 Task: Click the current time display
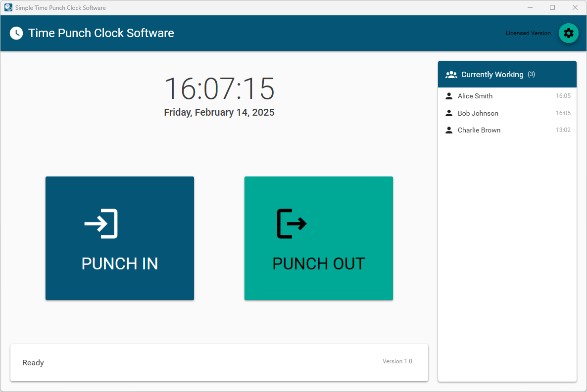[x=219, y=89]
